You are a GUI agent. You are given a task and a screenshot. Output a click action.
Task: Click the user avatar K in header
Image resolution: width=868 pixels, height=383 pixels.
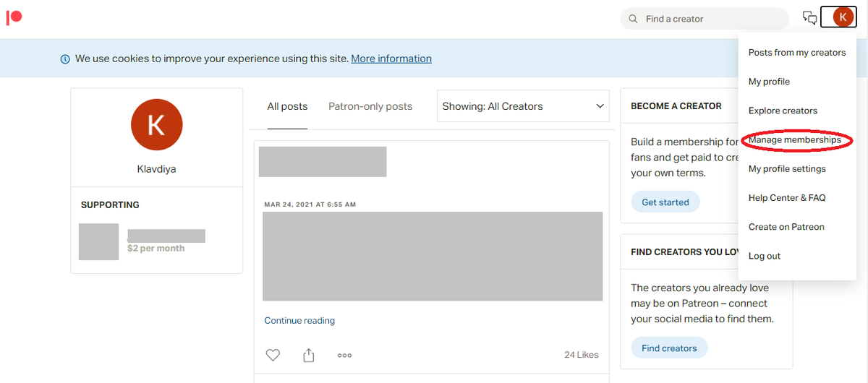[843, 17]
